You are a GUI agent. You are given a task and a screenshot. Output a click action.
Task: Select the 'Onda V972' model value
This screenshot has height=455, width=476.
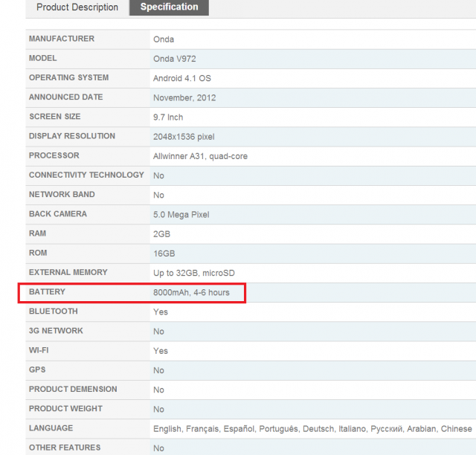(x=175, y=59)
